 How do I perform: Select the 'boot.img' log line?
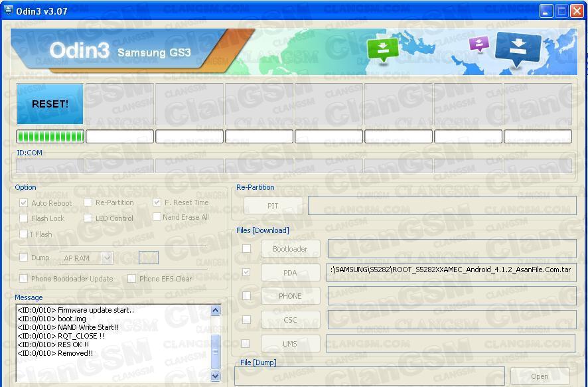click(x=52, y=319)
